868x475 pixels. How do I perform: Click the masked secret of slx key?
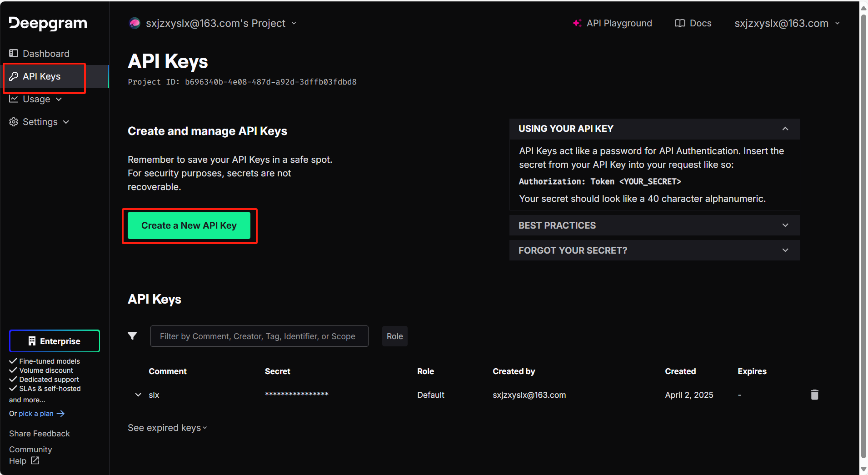pos(297,395)
